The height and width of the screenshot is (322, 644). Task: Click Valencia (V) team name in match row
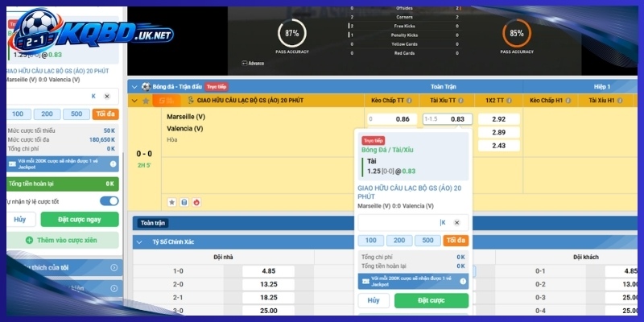tap(185, 129)
